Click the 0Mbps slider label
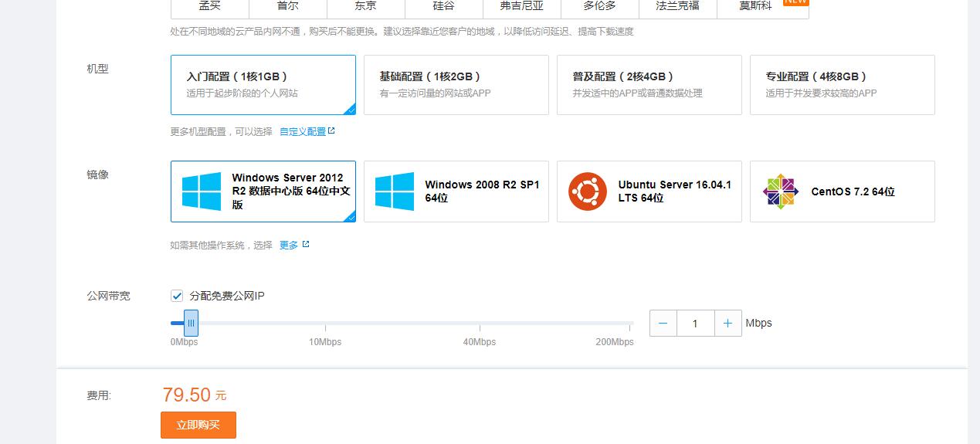 [184, 341]
